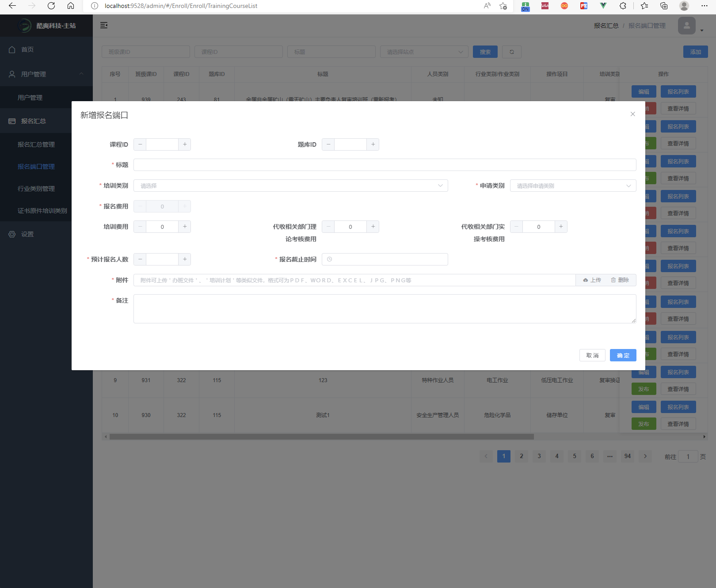Open the 培训类别 dropdown
716x588 pixels.
coord(291,186)
